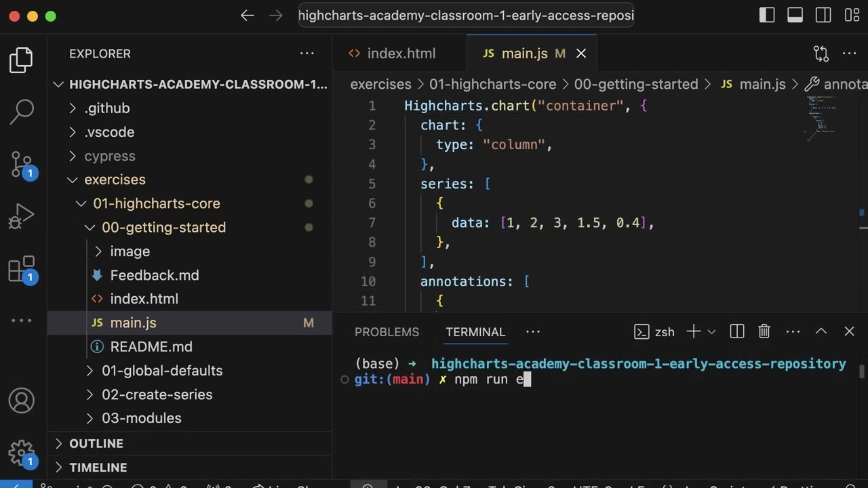Collapse the 00-getting-started folder
This screenshot has height=488, width=868.
click(x=190, y=227)
